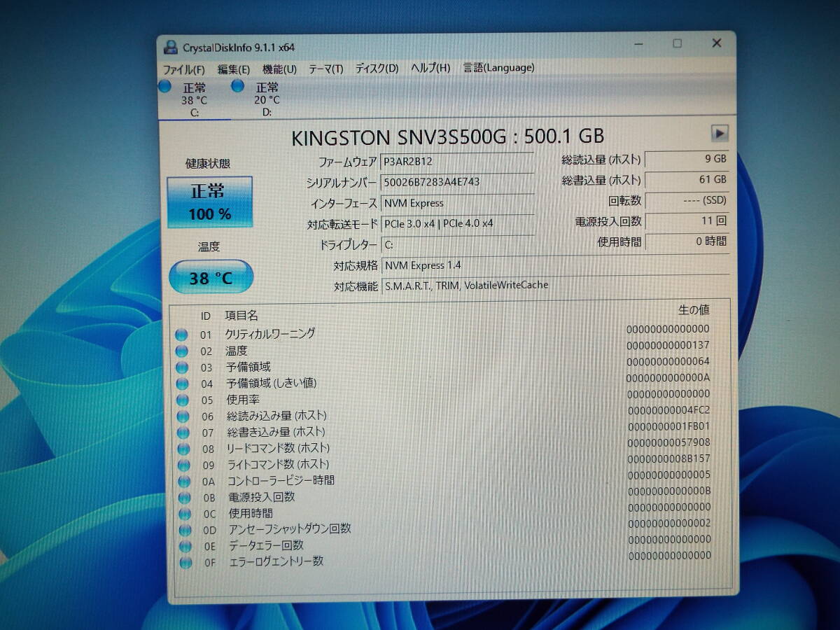Image resolution: width=840 pixels, height=630 pixels.
Task: Open the 機能(U) menu
Action: 278,69
